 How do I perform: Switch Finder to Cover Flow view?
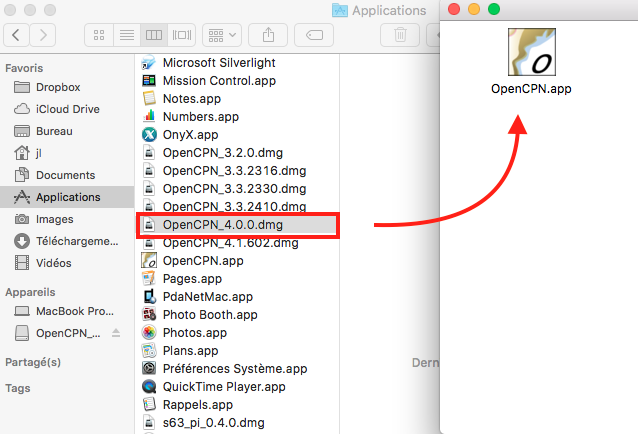[x=181, y=35]
